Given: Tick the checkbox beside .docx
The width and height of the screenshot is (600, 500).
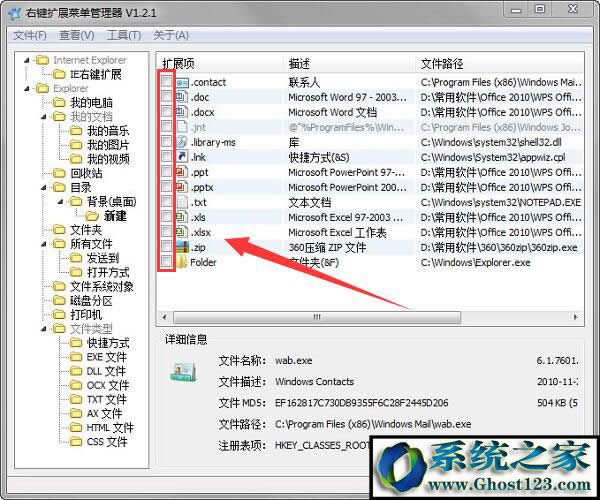Looking at the screenshot, I should [167, 112].
